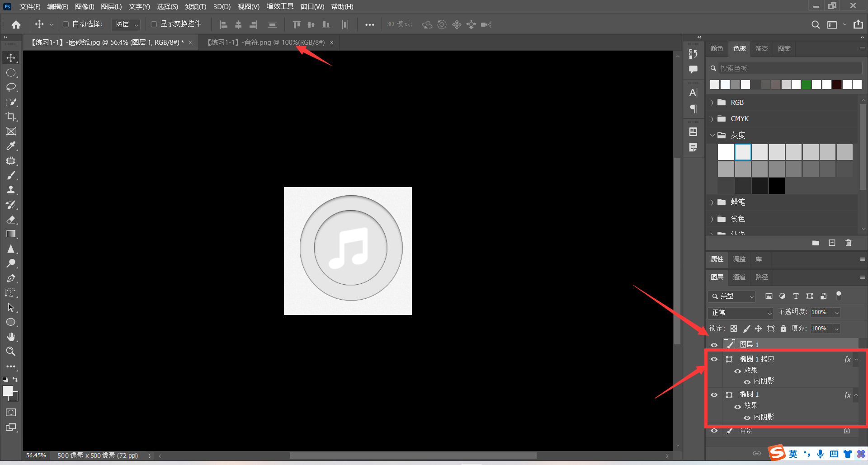868x465 pixels.
Task: Switch to the 音符.png document tab
Action: [x=266, y=42]
